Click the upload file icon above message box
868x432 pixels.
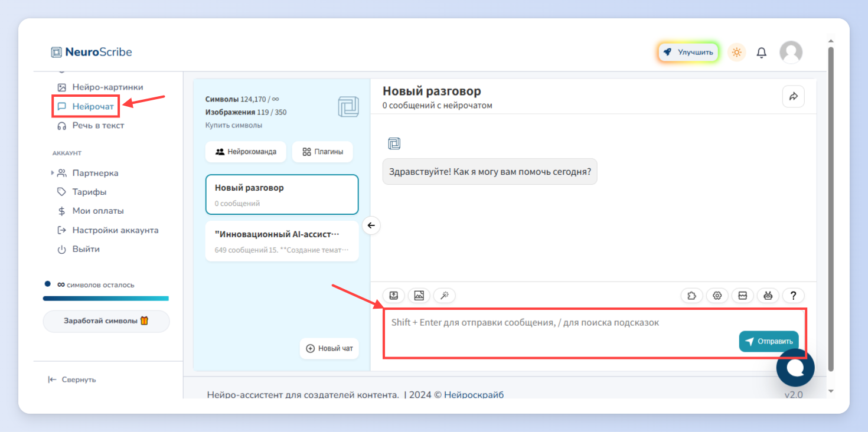(x=394, y=296)
